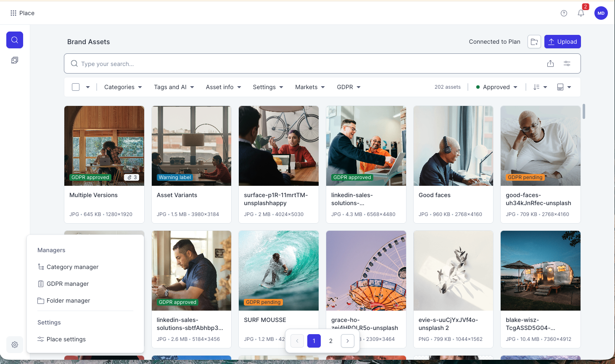
Task: Go to page 2
Action: [x=331, y=341]
